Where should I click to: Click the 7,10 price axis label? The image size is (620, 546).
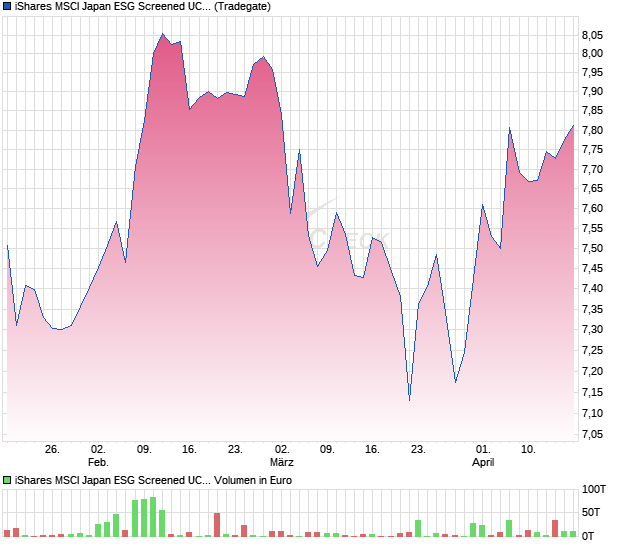coord(592,413)
